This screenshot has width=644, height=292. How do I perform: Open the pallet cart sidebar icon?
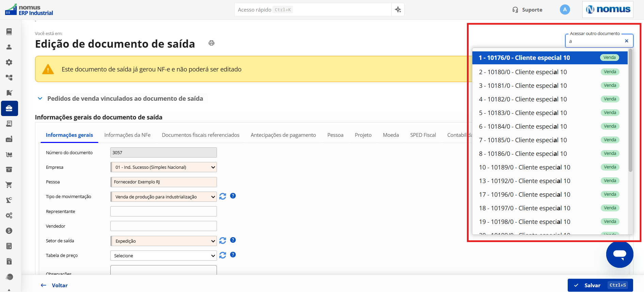pyautogui.click(x=9, y=154)
